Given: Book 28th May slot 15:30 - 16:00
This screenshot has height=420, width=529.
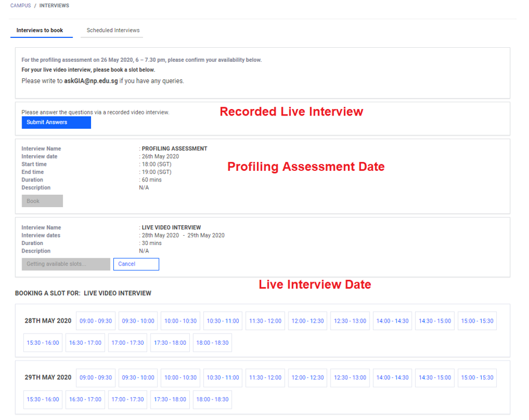Looking at the screenshot, I should pyautogui.click(x=43, y=342).
